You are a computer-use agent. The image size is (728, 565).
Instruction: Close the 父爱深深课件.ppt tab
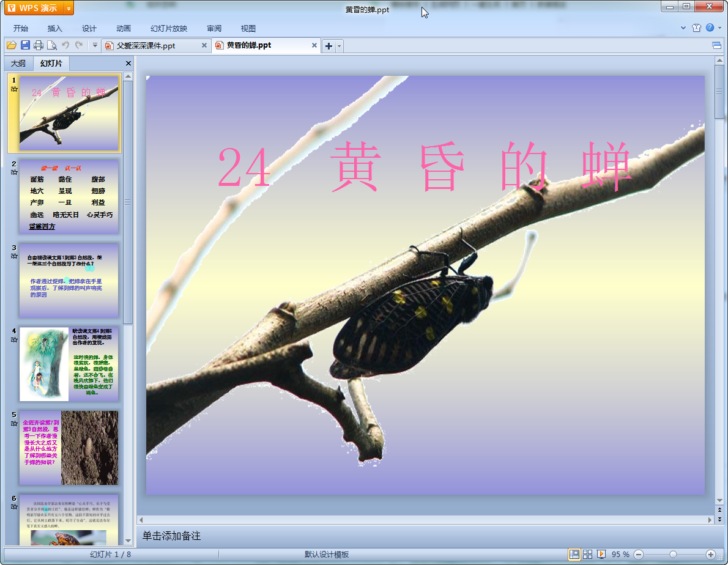pos(204,45)
